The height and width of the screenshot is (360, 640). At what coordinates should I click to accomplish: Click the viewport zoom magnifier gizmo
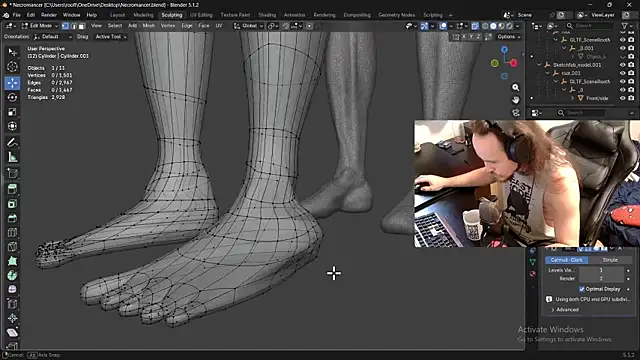pyautogui.click(x=516, y=88)
